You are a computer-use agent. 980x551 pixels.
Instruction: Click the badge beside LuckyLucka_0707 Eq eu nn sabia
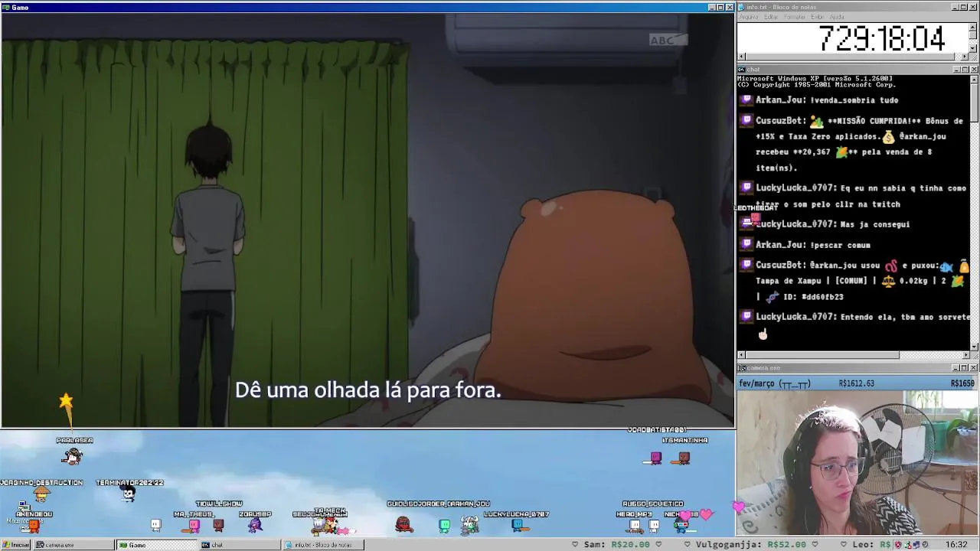[746, 187]
